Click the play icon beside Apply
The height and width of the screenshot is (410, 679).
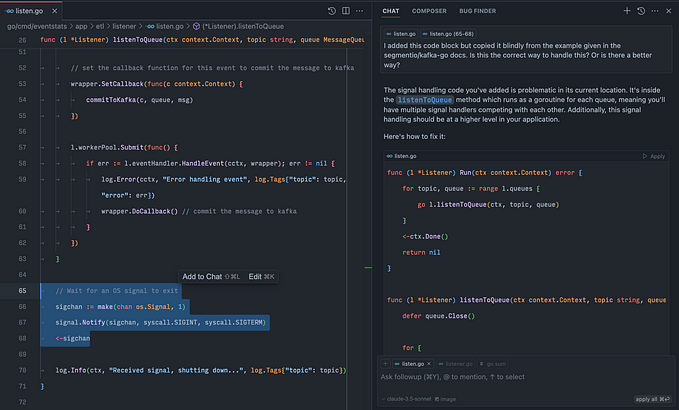pos(645,156)
